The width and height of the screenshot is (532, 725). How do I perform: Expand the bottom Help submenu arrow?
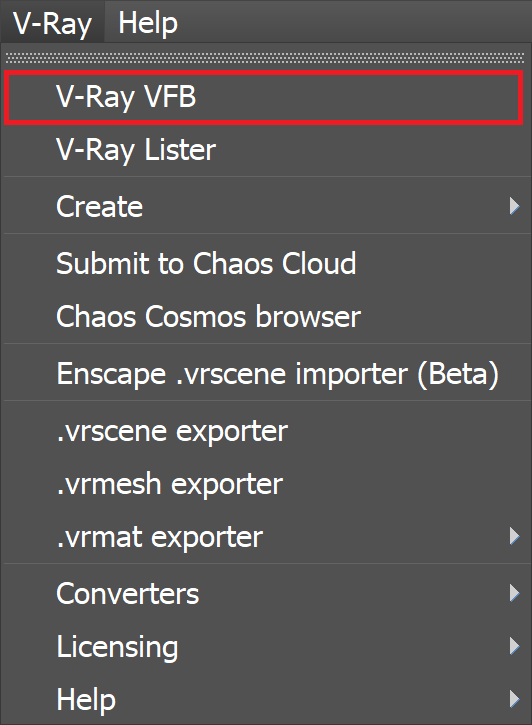(x=514, y=699)
